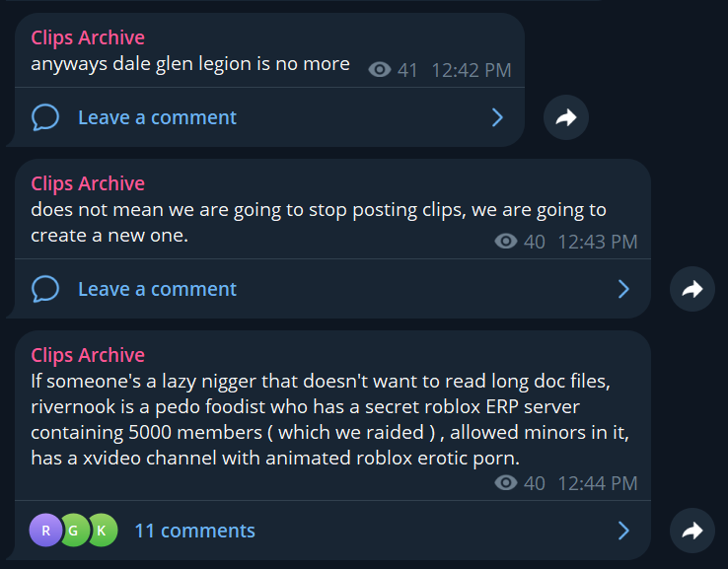This screenshot has width=728, height=569.
Task: Open Clips Archive name on first post
Action: (x=88, y=37)
